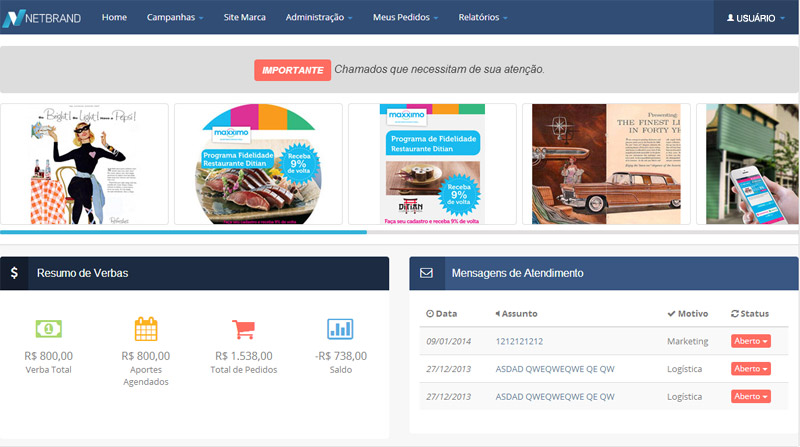This screenshot has height=447, width=800.
Task: Click the orange calendar Aportes Agendados icon
Action: pyautogui.click(x=146, y=329)
